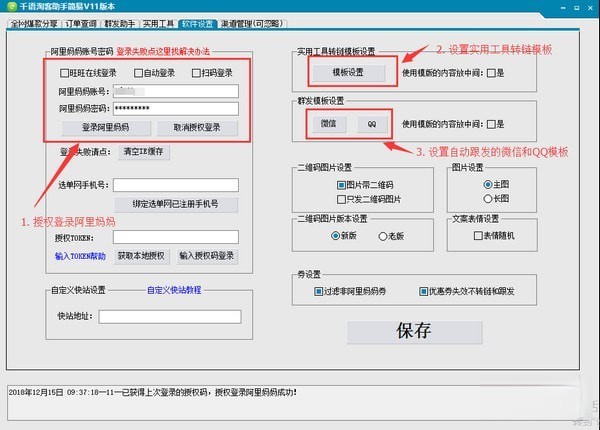Click the 清空IE缓存 button

coord(148,152)
